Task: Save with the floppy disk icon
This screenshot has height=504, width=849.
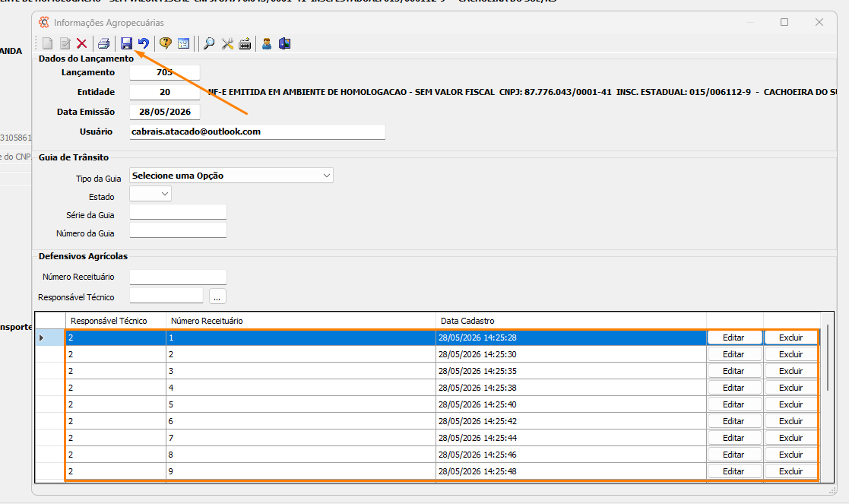Action: click(126, 43)
